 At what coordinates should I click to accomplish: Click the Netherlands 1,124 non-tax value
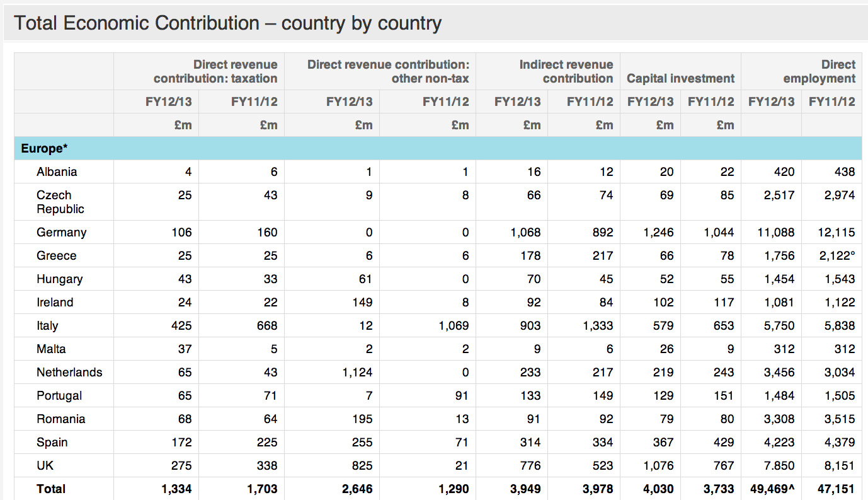click(357, 373)
